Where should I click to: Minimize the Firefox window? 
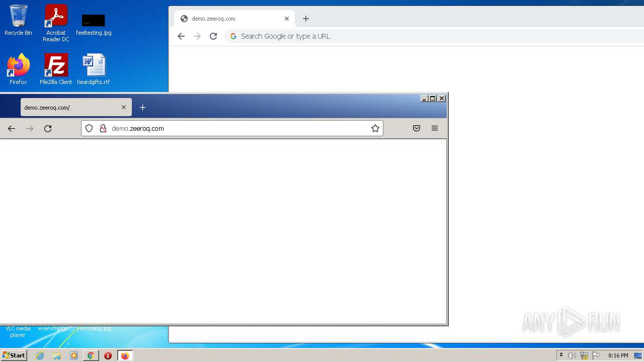pos(424,99)
